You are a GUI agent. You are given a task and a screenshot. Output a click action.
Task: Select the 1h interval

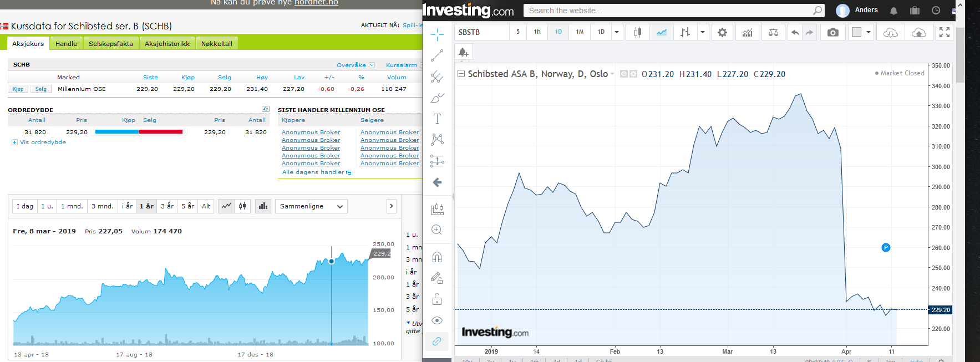537,32
